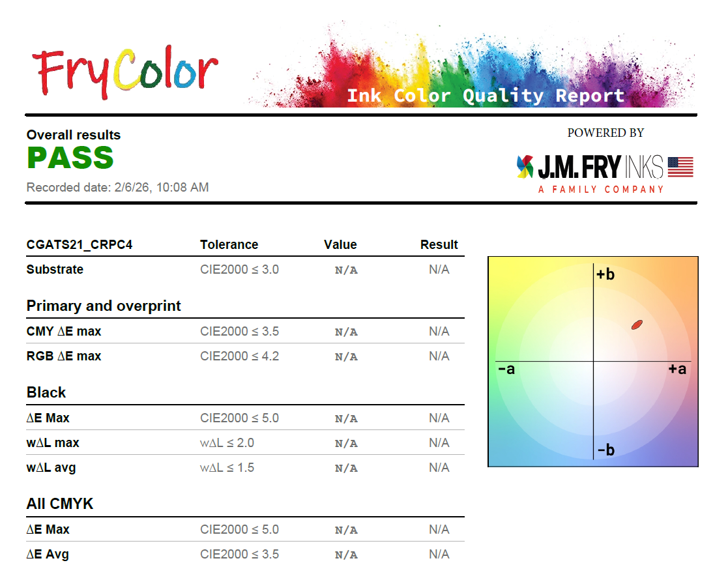Click the CMY ΔE max row label

tap(64, 332)
